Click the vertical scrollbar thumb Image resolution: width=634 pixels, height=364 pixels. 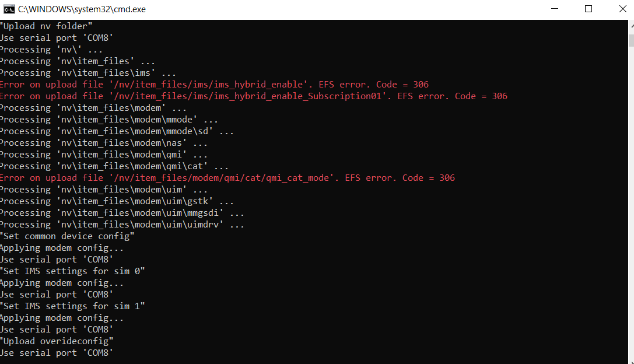pyautogui.click(x=632, y=40)
